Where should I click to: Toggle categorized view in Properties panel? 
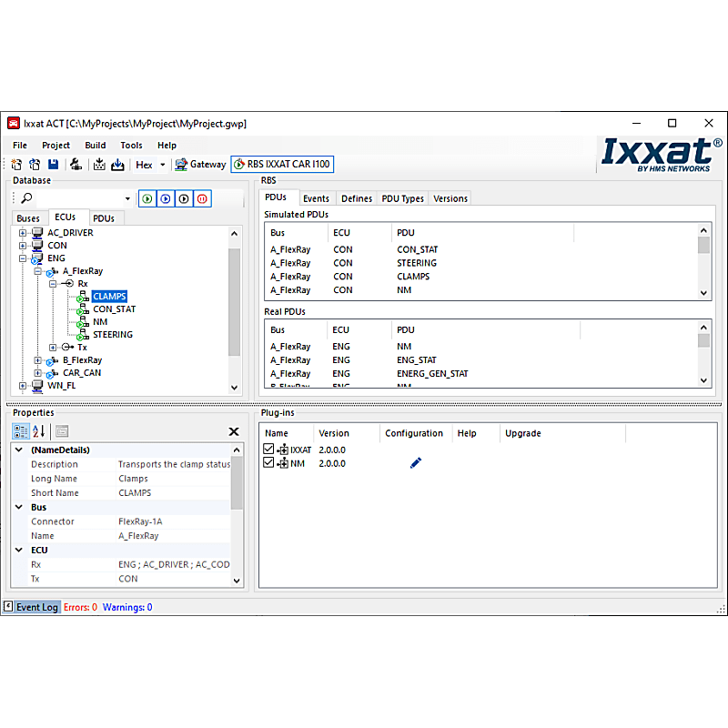[20, 431]
